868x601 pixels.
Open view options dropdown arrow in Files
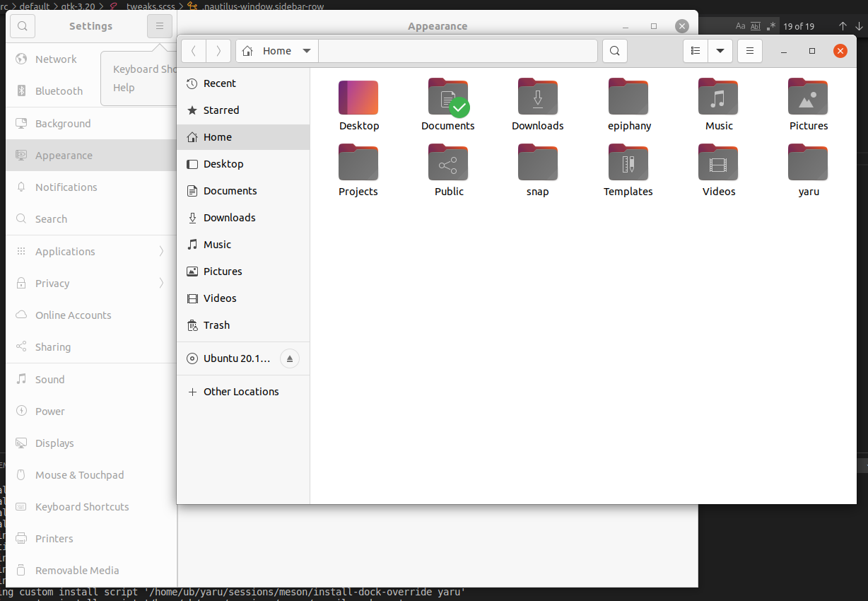coord(720,51)
